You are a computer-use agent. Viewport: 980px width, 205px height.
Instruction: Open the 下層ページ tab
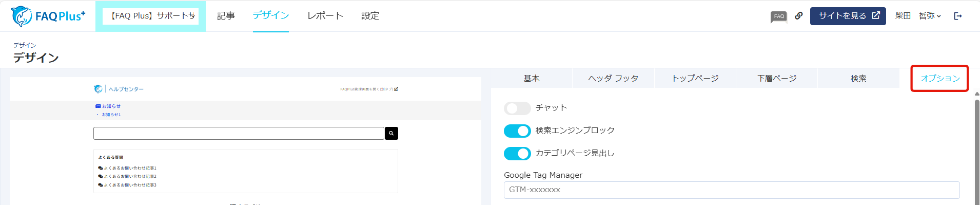click(777, 78)
